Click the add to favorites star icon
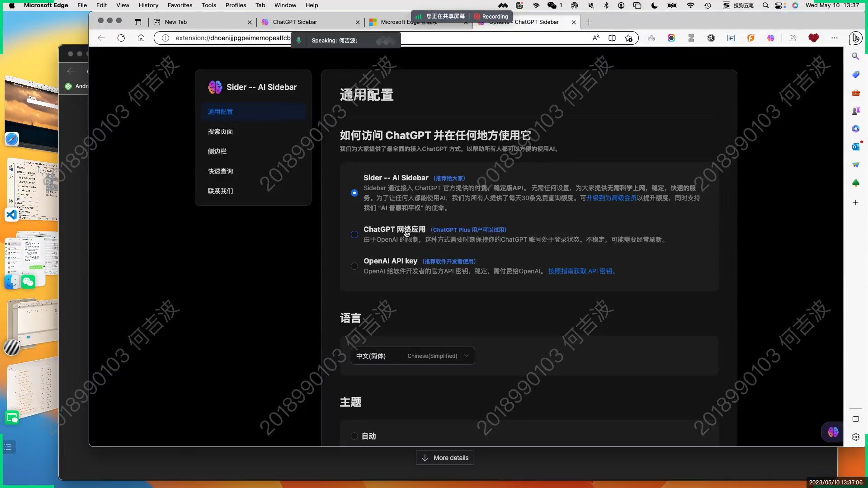Screen dimensions: 868x488 pyautogui.click(x=628, y=38)
